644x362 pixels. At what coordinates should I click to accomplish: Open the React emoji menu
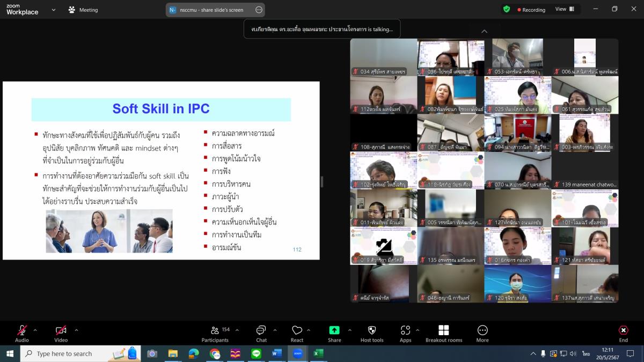click(x=297, y=334)
